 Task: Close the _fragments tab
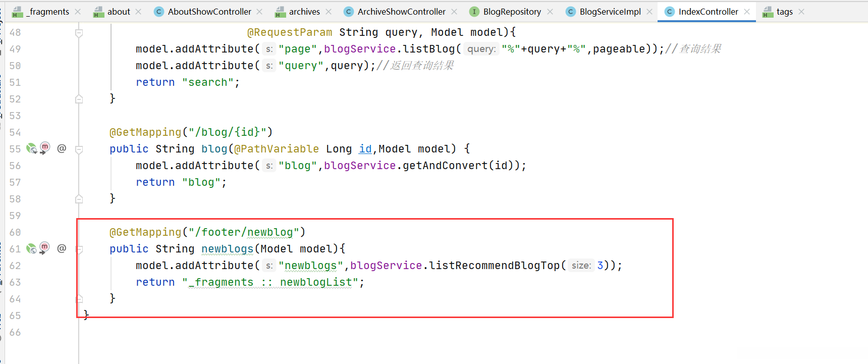78,12
